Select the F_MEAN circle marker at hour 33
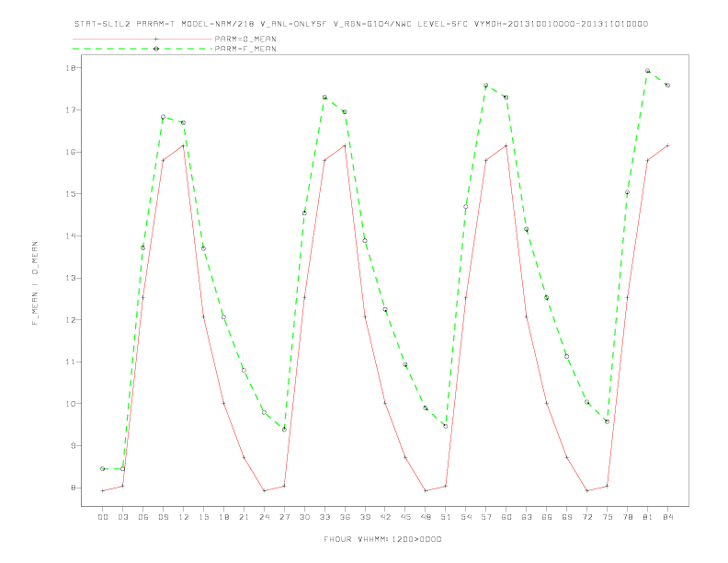 [324, 98]
